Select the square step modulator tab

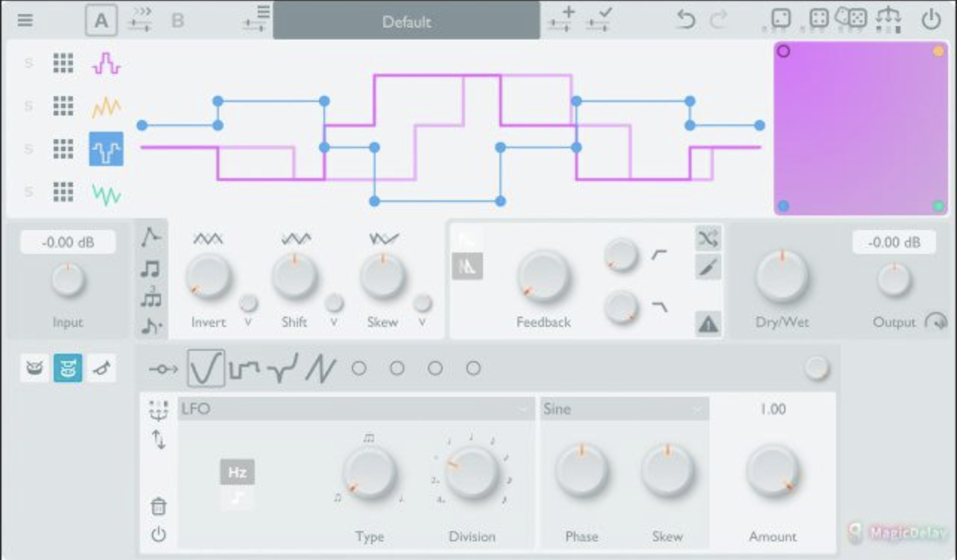(244, 368)
